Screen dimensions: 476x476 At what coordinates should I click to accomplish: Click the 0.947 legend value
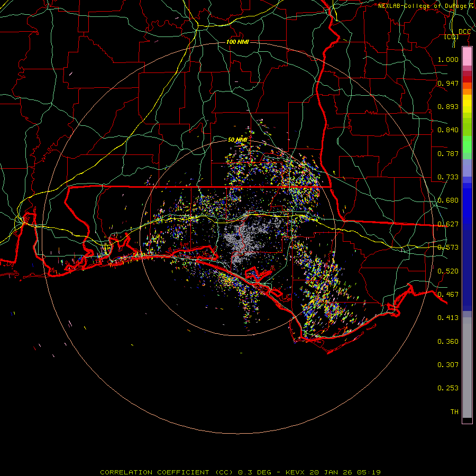coord(448,83)
